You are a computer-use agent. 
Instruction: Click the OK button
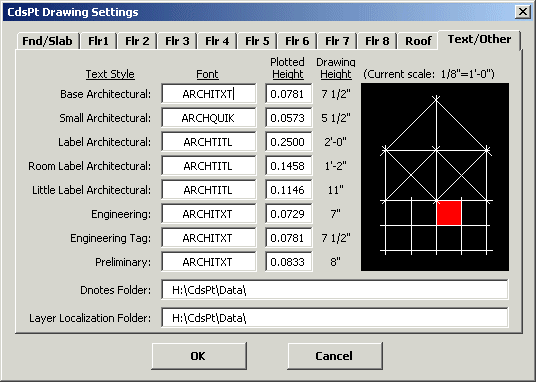click(x=199, y=356)
